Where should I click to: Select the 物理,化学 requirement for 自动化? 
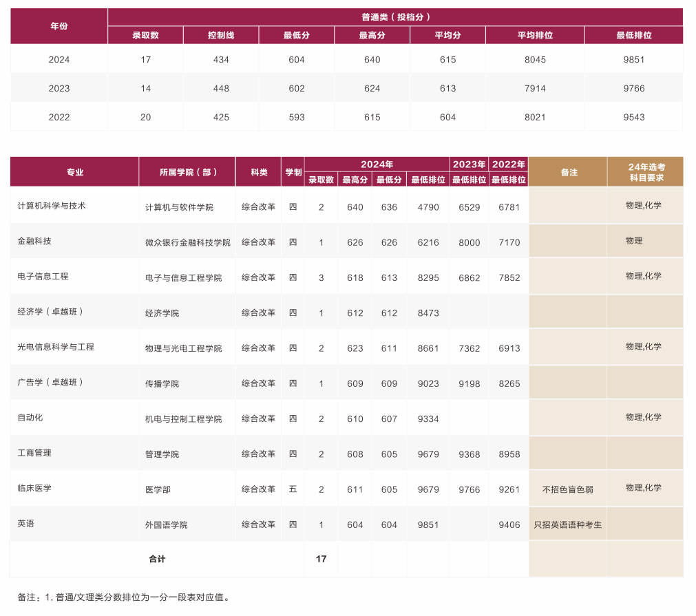tap(644, 417)
